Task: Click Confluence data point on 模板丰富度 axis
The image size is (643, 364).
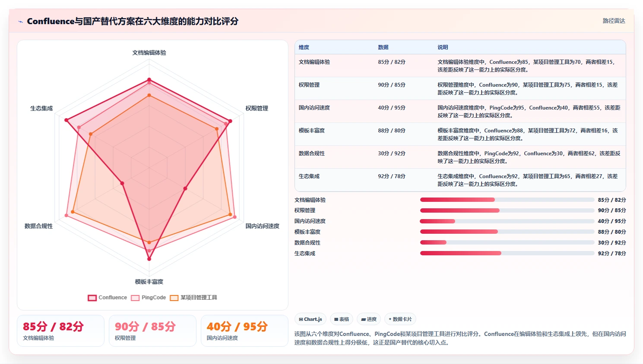Action: coord(149,259)
